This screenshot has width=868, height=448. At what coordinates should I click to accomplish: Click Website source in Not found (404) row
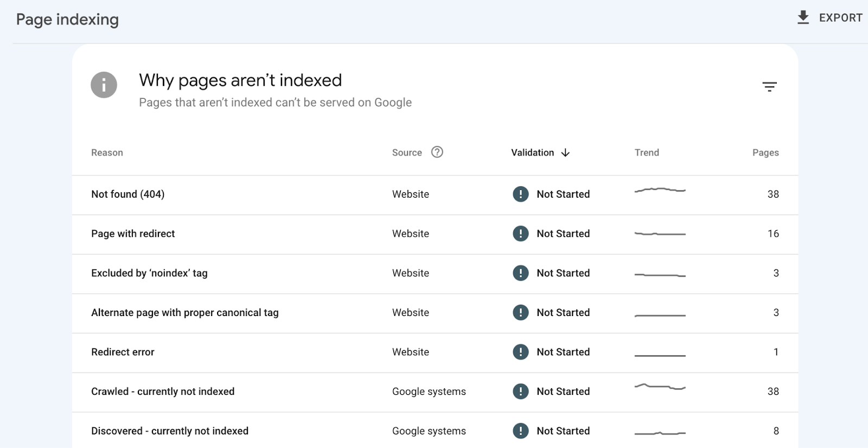coord(411,194)
